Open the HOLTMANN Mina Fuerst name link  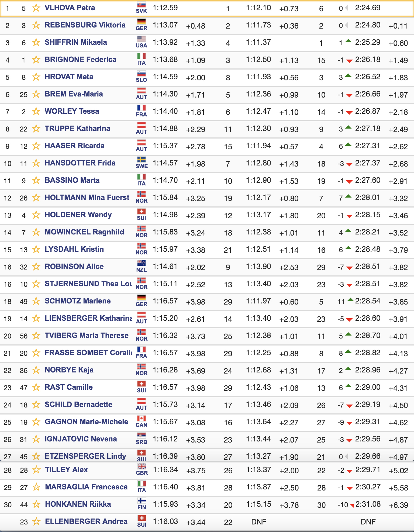point(87,197)
